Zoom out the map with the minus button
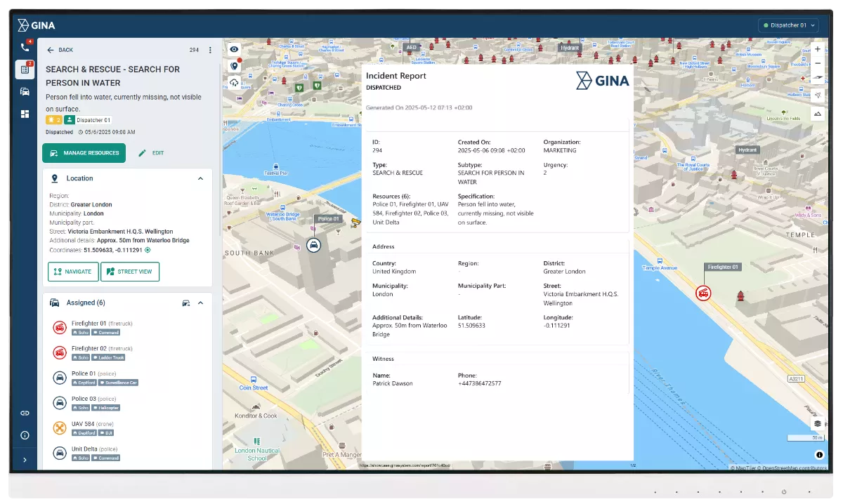 pyautogui.click(x=818, y=63)
